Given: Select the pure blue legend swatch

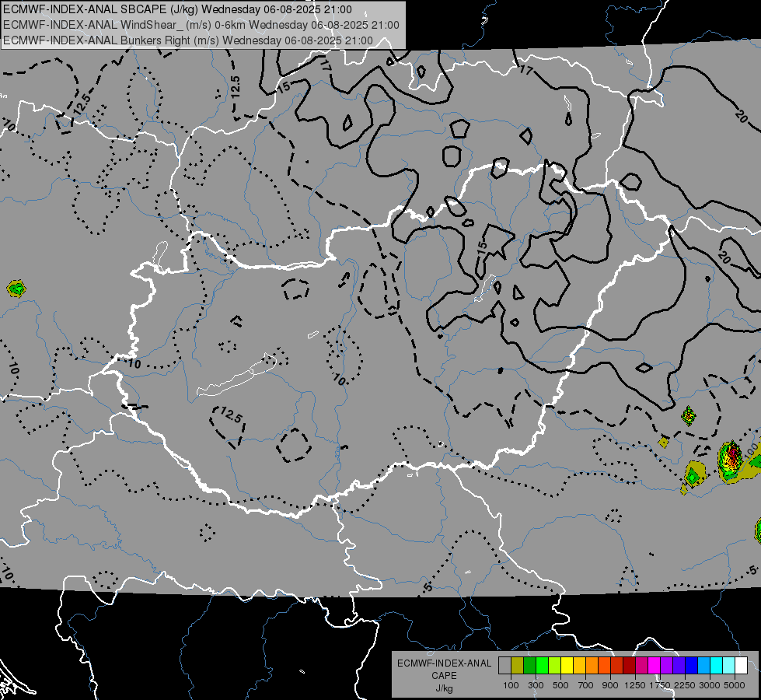Looking at the screenshot, I should (x=691, y=665).
